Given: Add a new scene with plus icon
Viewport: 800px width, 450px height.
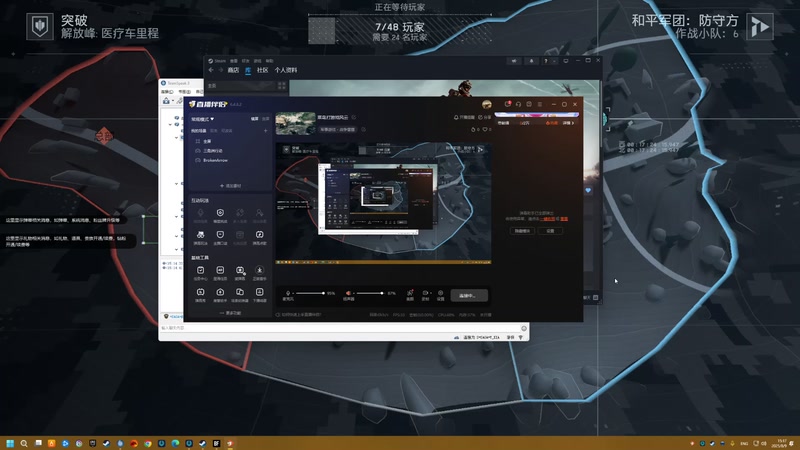Looking at the screenshot, I should pyautogui.click(x=265, y=131).
